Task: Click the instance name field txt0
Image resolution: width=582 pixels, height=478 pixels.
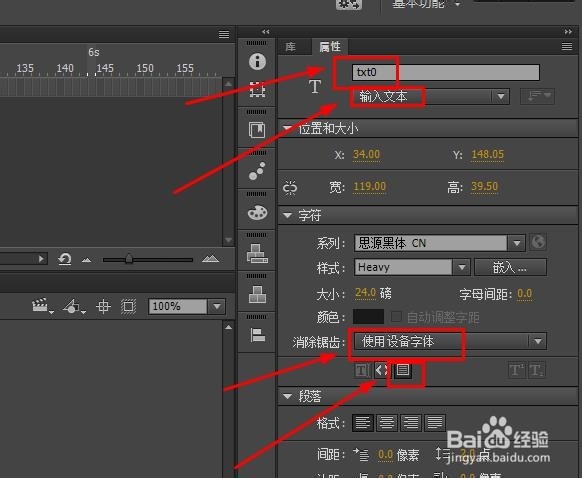Action: coord(445,72)
